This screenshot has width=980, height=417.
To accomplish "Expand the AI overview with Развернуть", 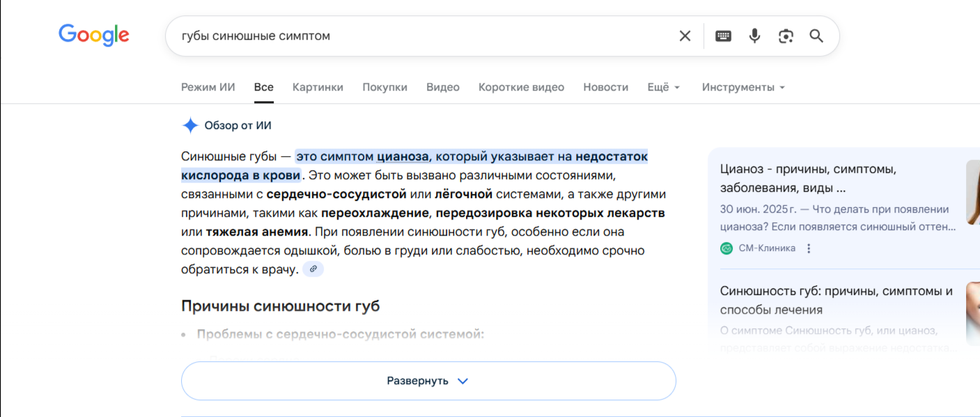I will [428, 381].
